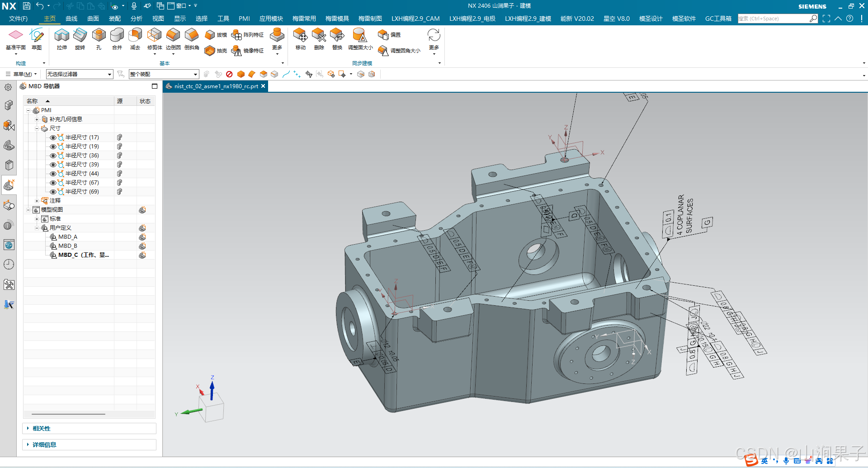Image resolution: width=868 pixels, height=468 pixels.
Task: Select the 拉伸 extrude tool
Action: pyautogui.click(x=62, y=40)
